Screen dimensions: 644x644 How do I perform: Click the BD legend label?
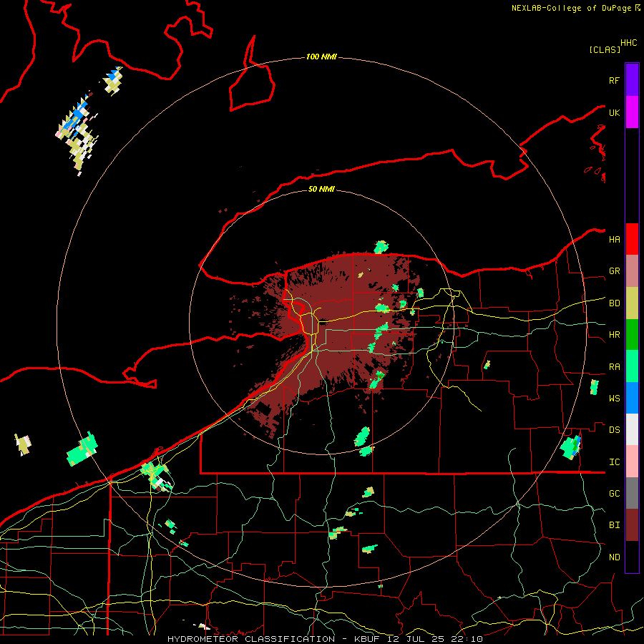pos(614,303)
